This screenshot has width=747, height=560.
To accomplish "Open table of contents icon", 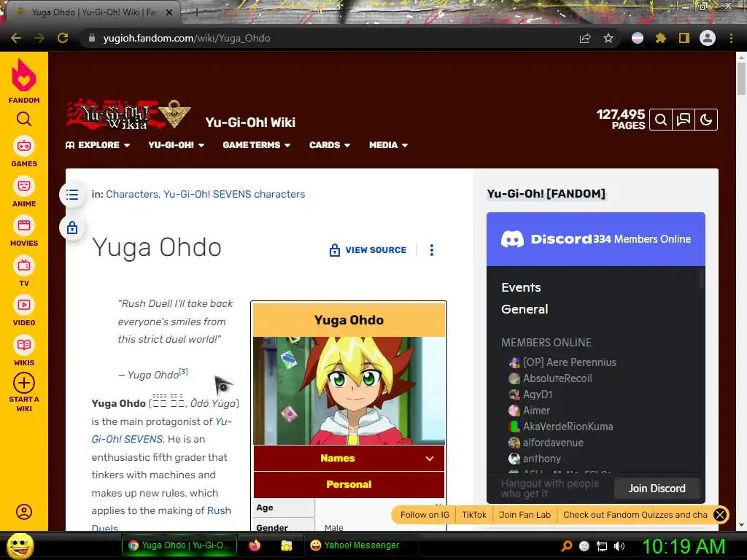I will [x=72, y=194].
